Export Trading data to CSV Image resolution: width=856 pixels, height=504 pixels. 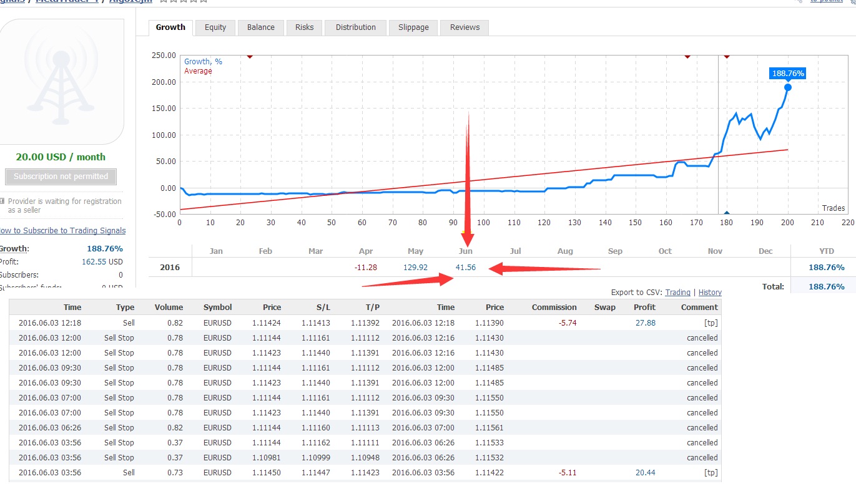pos(677,293)
